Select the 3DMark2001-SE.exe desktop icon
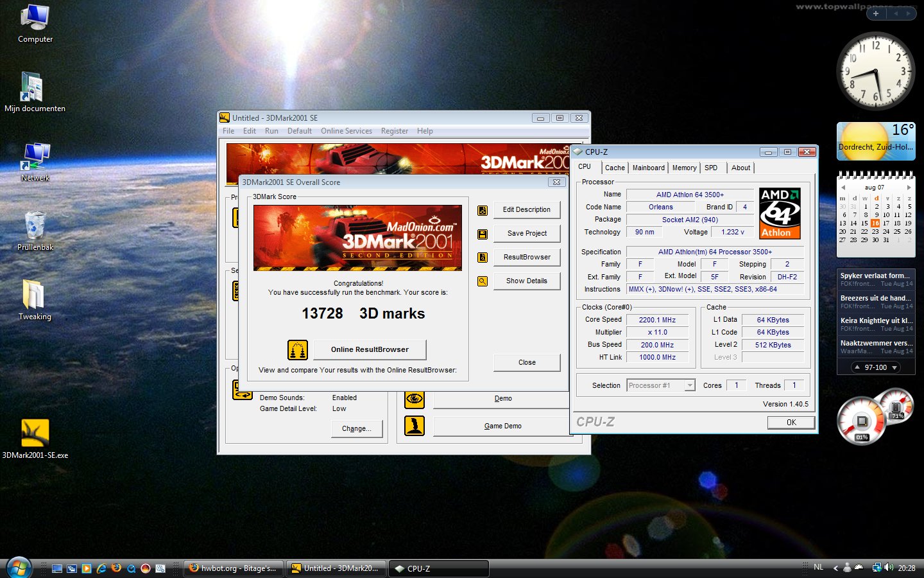Viewport: 924px width, 578px height. [35, 439]
